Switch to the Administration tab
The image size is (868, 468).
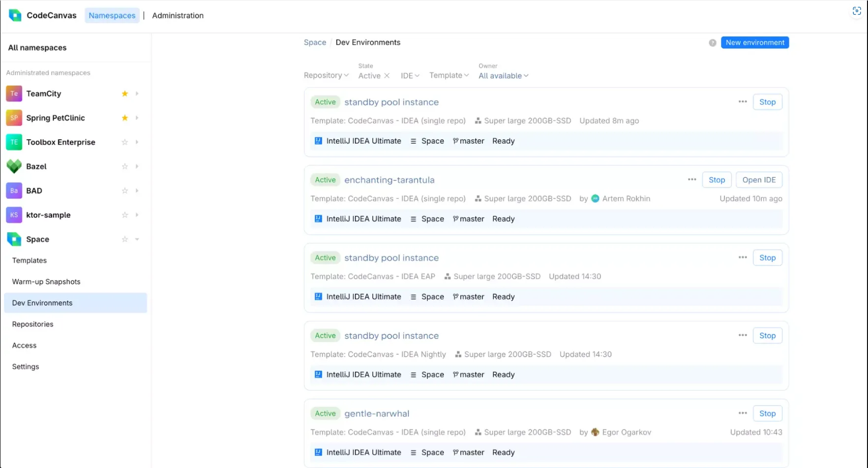178,15
